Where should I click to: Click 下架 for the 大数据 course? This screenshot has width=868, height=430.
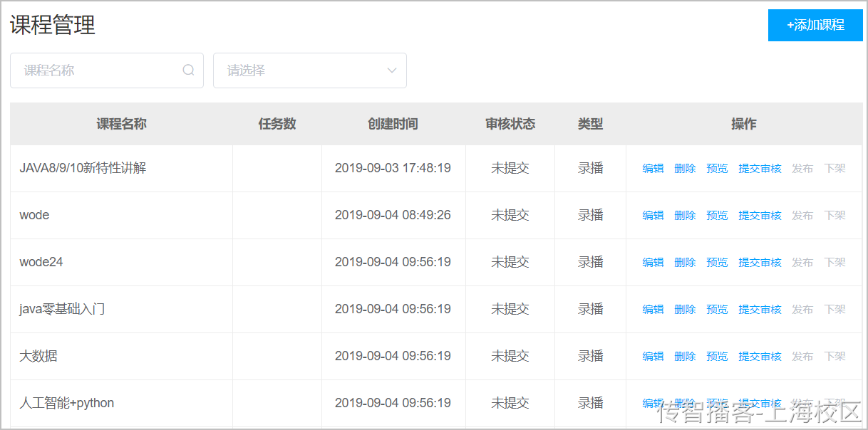835,357
